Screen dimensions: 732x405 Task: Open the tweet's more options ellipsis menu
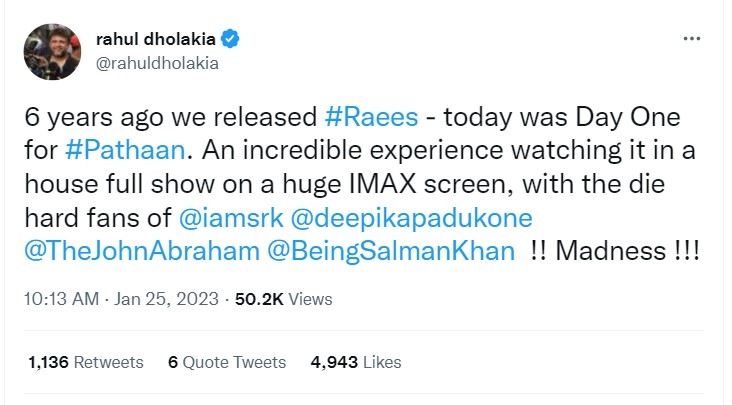click(691, 38)
